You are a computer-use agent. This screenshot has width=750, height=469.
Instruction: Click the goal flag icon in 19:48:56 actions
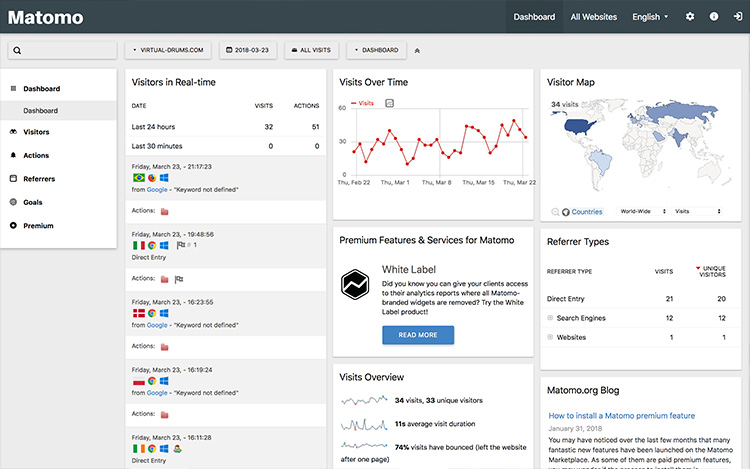178,279
